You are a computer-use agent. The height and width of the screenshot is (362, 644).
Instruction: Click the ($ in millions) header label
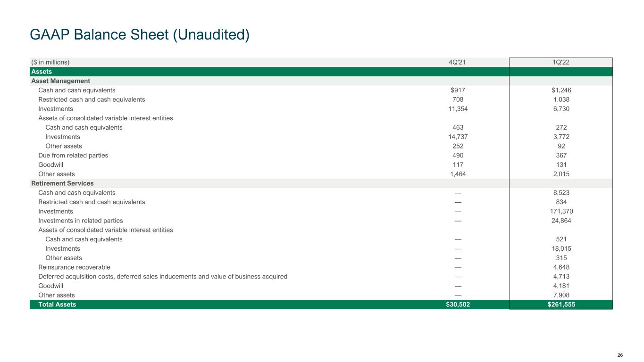50,62
